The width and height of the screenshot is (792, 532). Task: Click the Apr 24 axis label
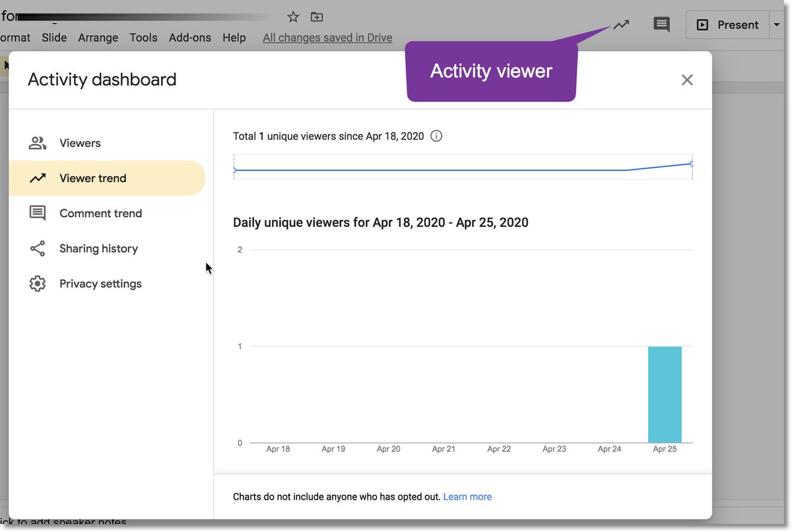point(609,449)
